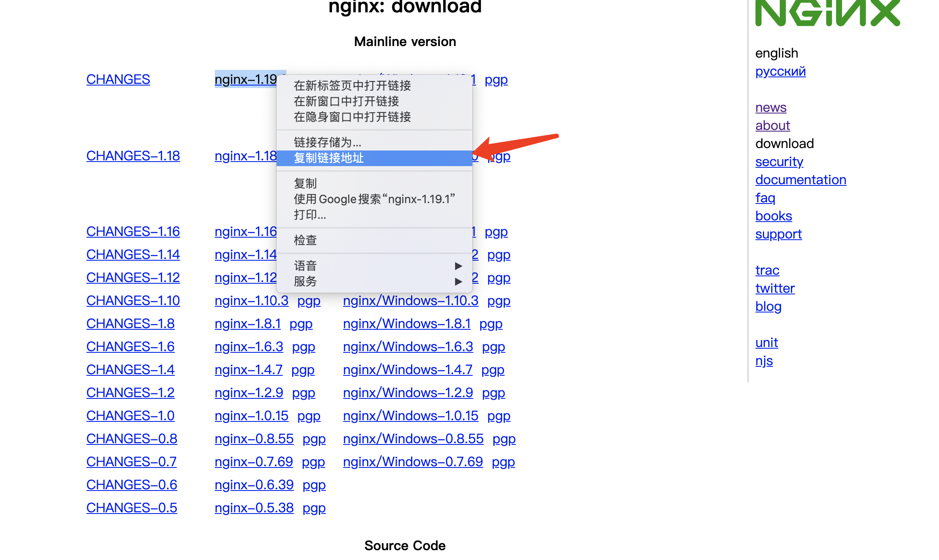Go to security page link
Viewport: 939px width, 560px height.
click(779, 162)
